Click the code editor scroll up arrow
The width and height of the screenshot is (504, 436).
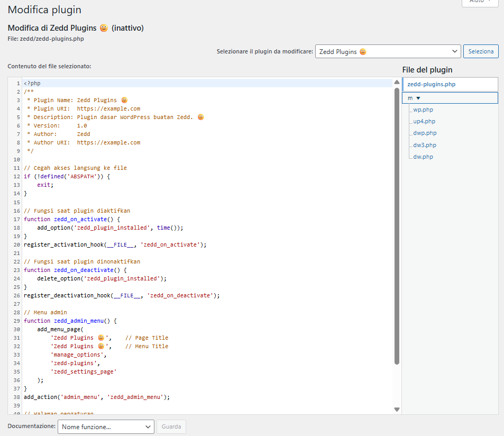point(397,83)
